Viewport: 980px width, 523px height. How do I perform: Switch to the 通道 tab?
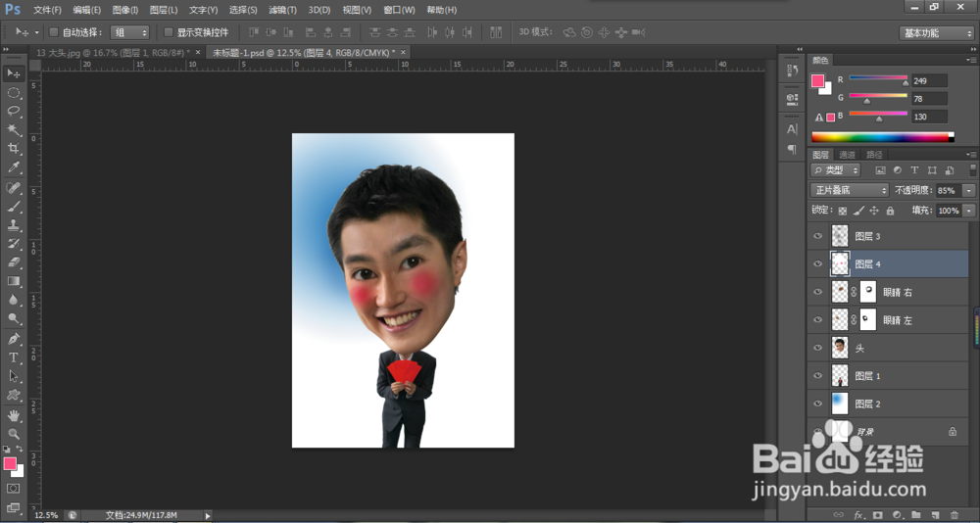click(847, 155)
